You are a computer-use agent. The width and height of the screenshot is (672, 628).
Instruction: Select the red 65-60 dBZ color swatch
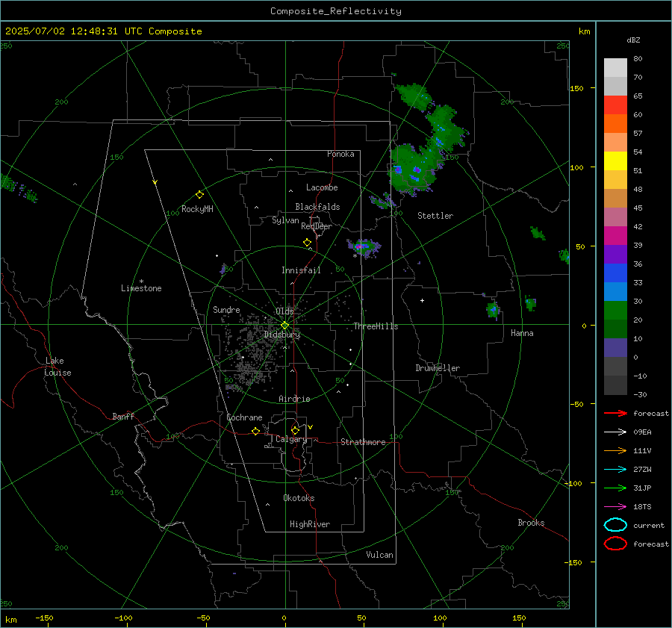pos(615,105)
